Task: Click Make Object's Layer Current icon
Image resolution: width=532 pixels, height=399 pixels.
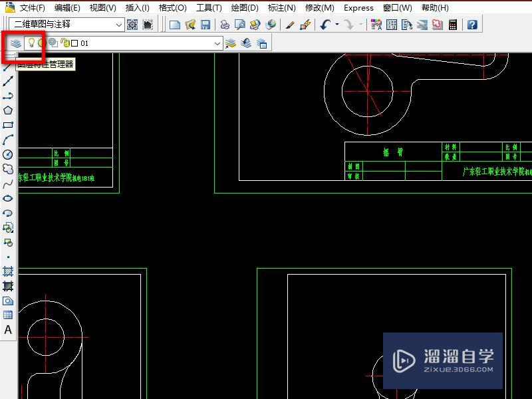Action: pyautogui.click(x=231, y=43)
